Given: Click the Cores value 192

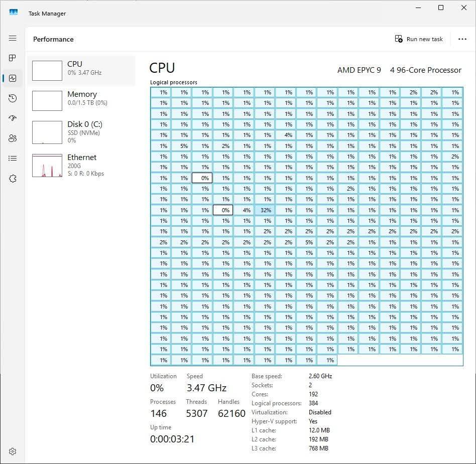Looking at the screenshot, I should tap(313, 394).
